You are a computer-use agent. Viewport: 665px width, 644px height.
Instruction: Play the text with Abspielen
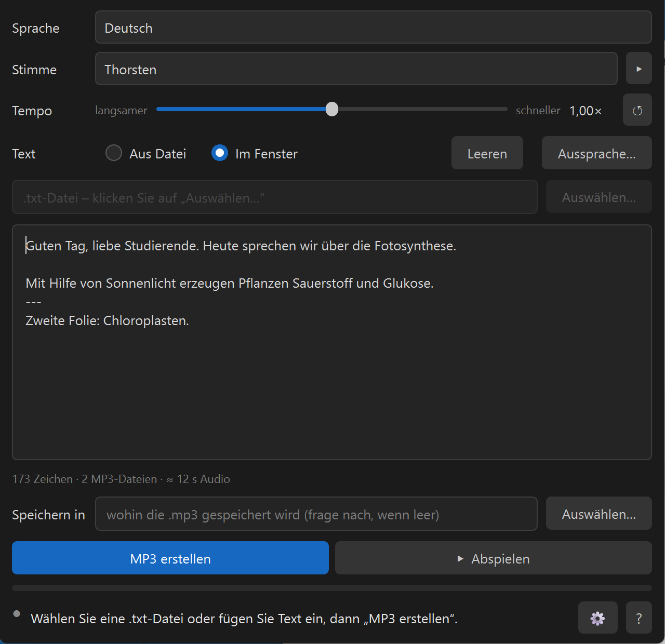tap(493, 558)
